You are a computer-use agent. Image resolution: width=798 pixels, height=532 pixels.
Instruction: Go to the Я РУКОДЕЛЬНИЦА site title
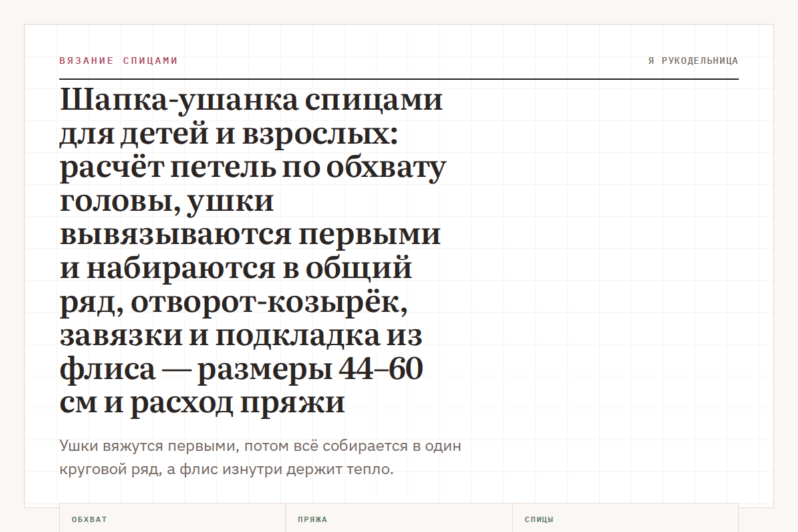click(x=693, y=61)
